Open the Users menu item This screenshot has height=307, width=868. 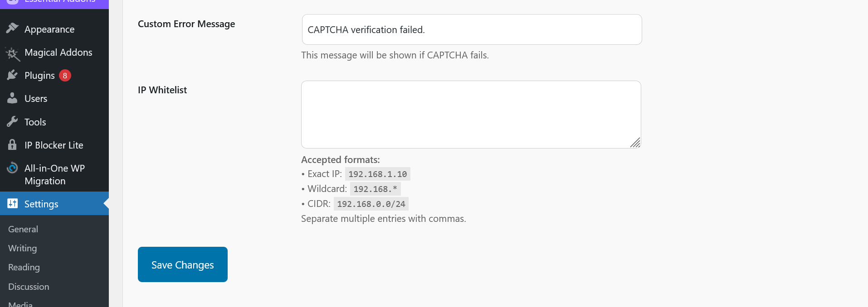(36, 99)
